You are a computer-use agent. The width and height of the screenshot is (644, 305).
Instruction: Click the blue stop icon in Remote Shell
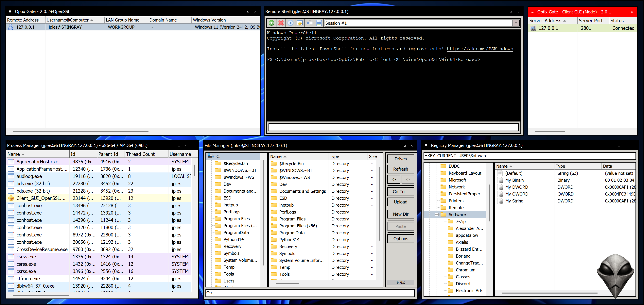(x=290, y=23)
